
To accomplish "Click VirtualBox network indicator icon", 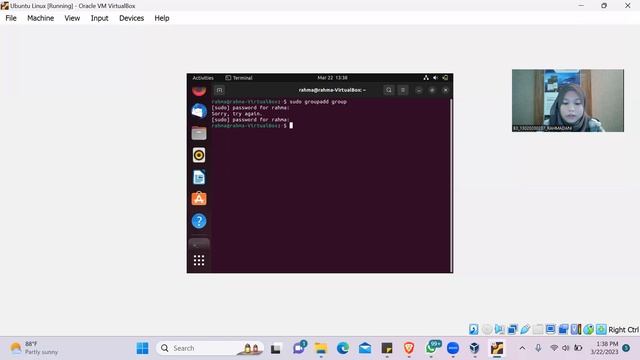I will (512, 329).
